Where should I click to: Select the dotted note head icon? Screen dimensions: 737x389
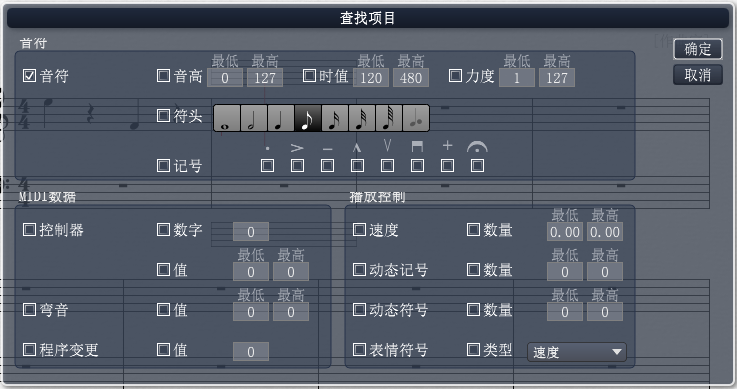416,118
